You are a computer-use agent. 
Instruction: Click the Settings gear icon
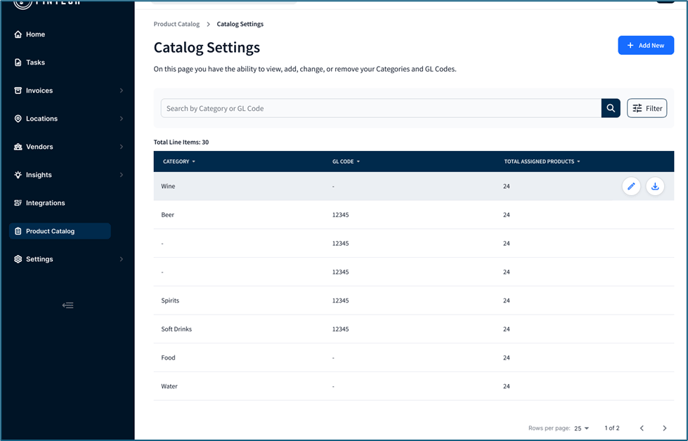click(18, 259)
